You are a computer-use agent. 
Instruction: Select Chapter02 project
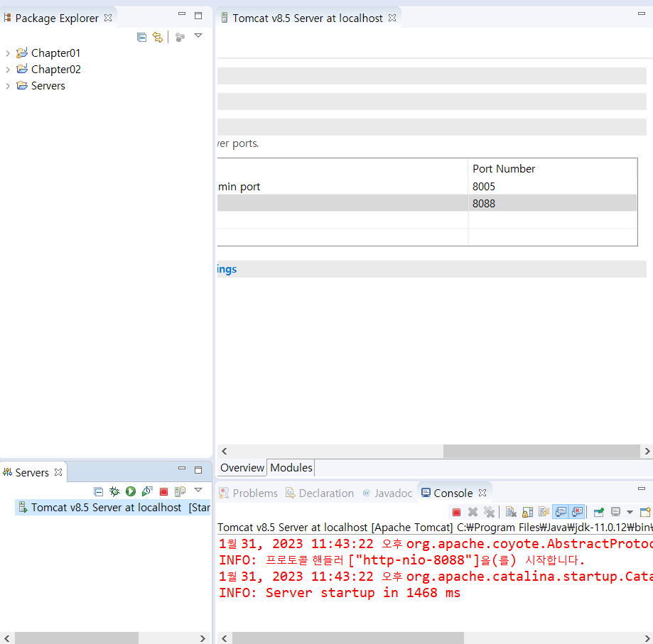(x=56, y=70)
